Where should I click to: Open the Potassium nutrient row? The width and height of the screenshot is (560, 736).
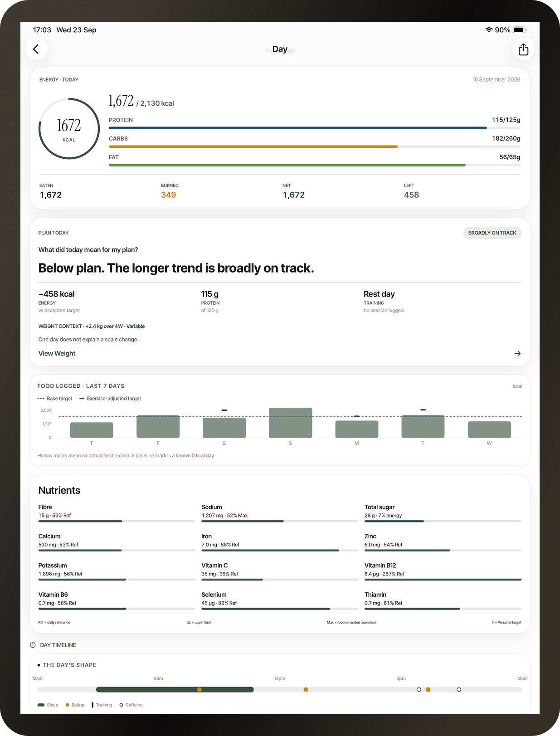coord(117,571)
